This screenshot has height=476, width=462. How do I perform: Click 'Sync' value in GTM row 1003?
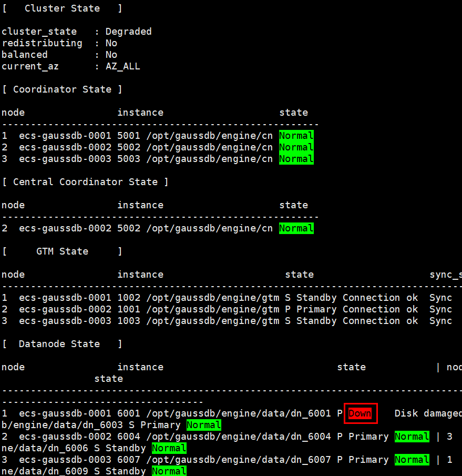point(441,321)
